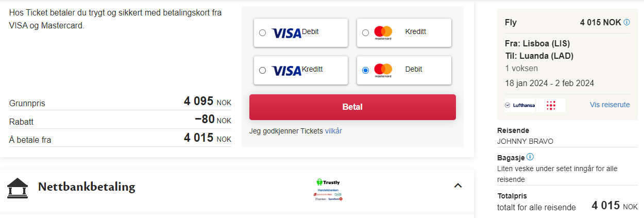644x218 pixels.
Task: Select the Mastercard Debit radio button
Action: click(x=366, y=71)
